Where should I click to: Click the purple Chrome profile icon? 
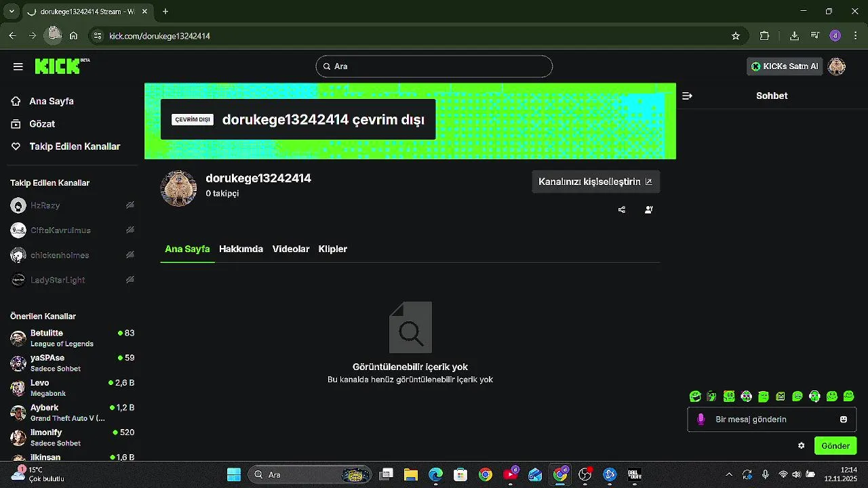pos(835,36)
